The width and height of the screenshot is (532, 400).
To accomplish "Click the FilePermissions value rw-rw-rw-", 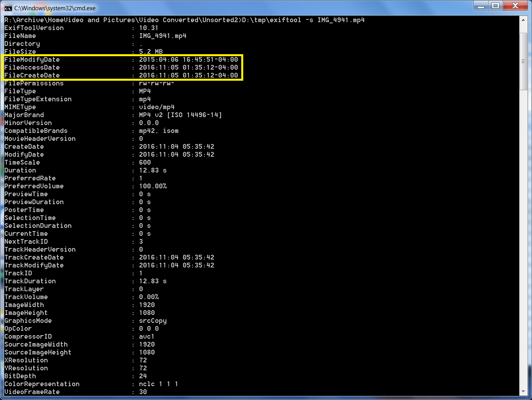I will pos(157,83).
